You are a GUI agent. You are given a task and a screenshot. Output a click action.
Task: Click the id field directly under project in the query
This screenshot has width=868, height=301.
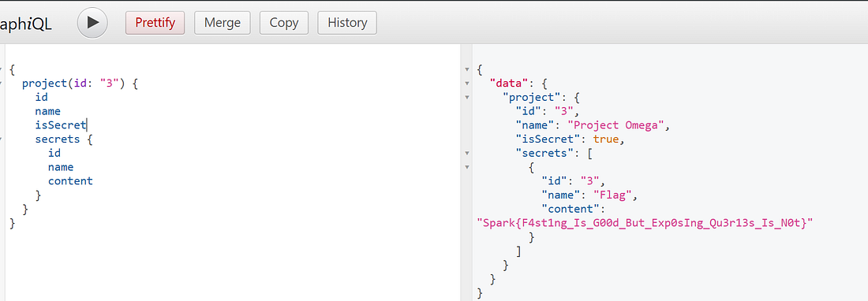click(x=41, y=97)
